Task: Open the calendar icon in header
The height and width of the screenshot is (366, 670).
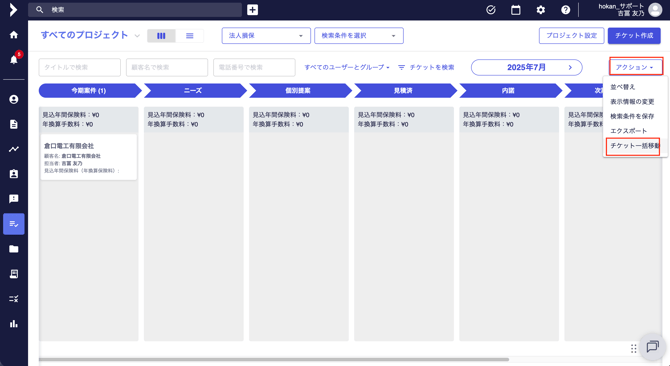Action: 516,10
